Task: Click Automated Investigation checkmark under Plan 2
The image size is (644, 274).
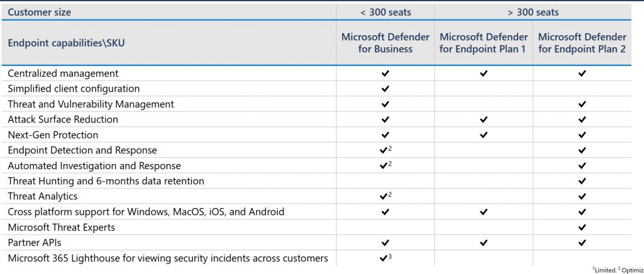Action: click(582, 167)
